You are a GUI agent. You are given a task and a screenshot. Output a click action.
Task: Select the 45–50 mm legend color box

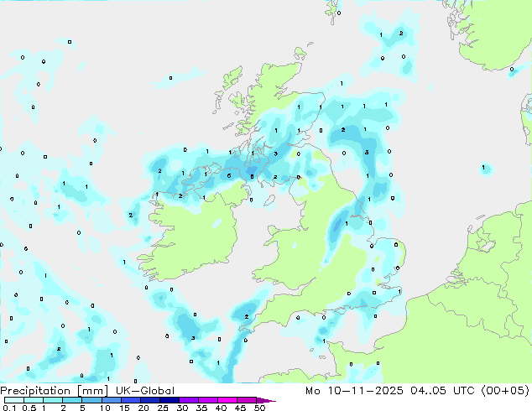[247, 400]
